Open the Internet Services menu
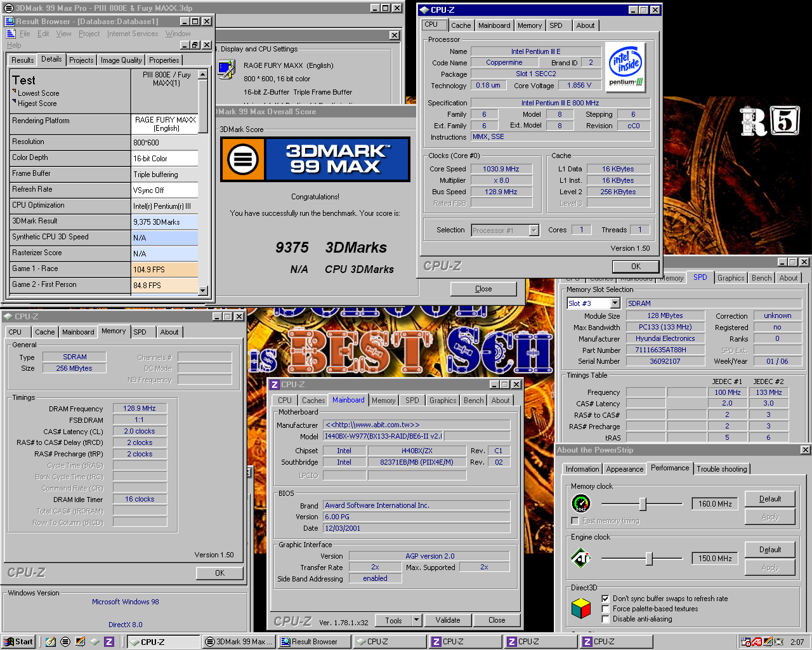812x650 pixels. [x=133, y=34]
